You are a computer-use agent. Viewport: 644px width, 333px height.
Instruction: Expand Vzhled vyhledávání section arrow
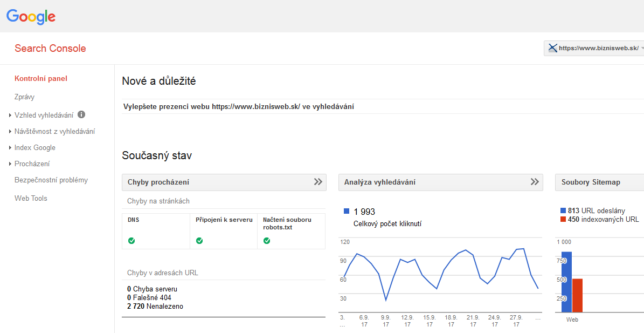pos(10,115)
